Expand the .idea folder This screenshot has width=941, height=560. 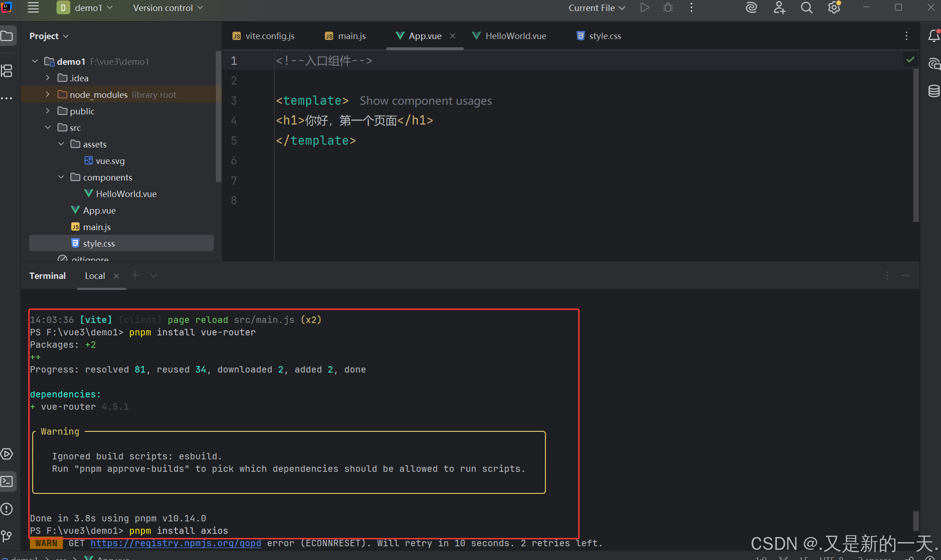coord(48,78)
